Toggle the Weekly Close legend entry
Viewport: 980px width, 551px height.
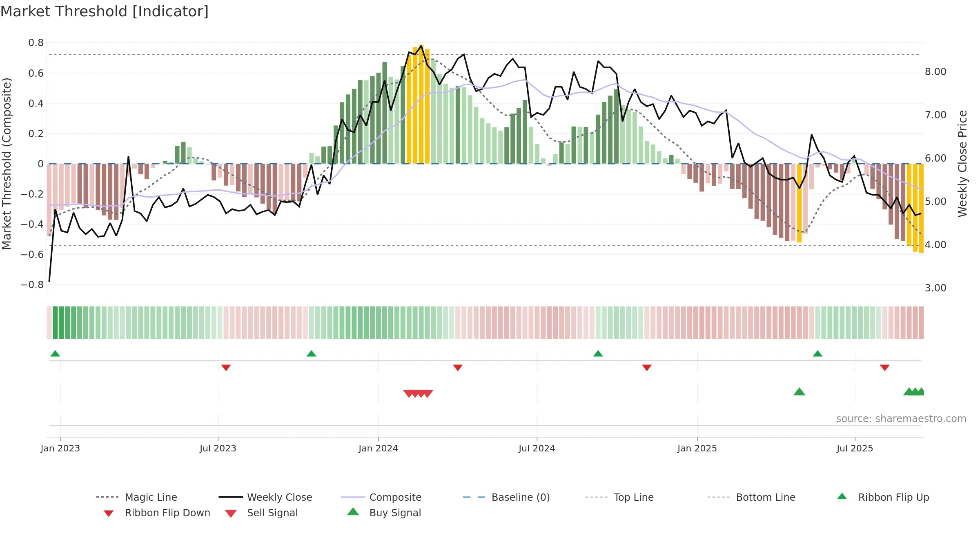[265, 497]
